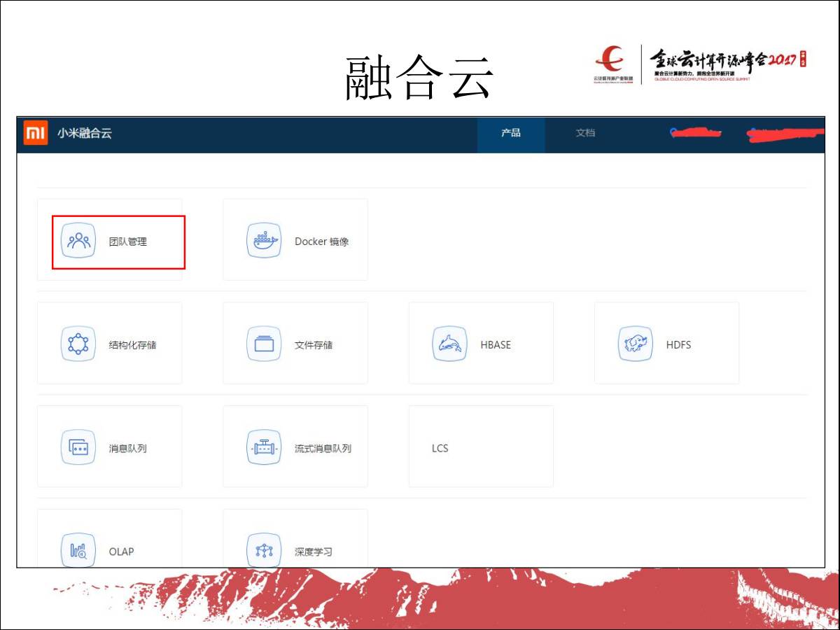Open the 深度学习 network icon
The width and height of the screenshot is (840, 630).
(x=264, y=551)
